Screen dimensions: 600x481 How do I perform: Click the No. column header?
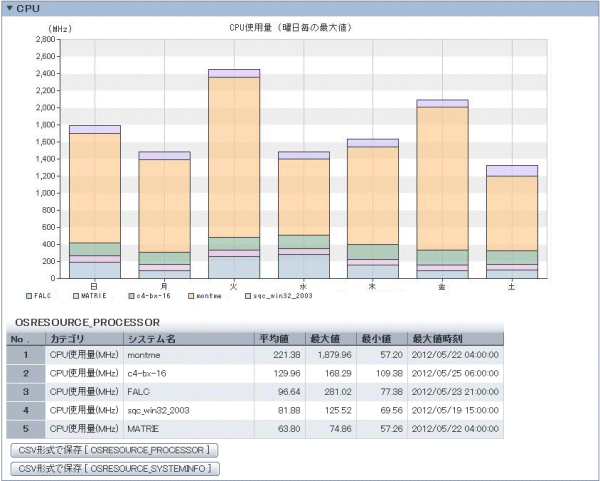(26, 338)
